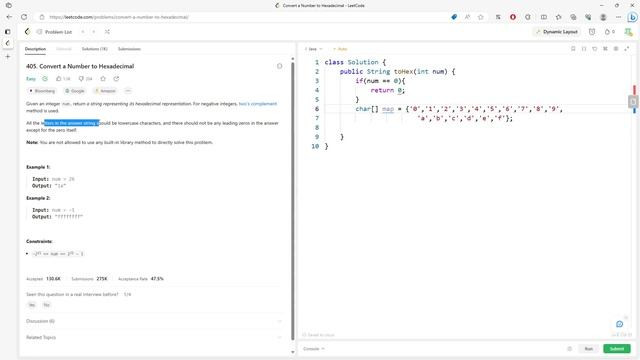Reload the page in browser
Viewport: 640px width, 360px height.
[x=24, y=17]
